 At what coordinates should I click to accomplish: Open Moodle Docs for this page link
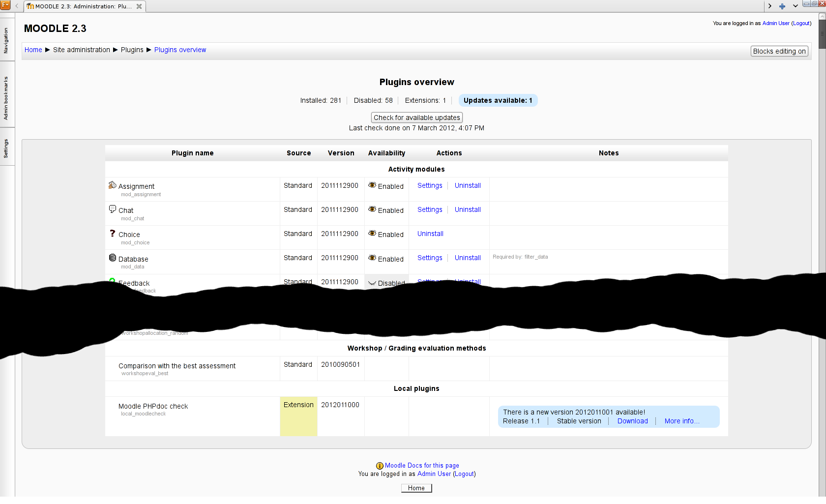(x=422, y=465)
